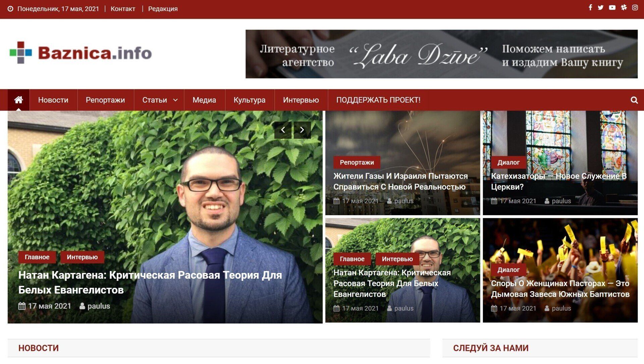Screen dimensions: 644x364
Task: Click the home icon in the navigation bar
Action: pos(18,100)
